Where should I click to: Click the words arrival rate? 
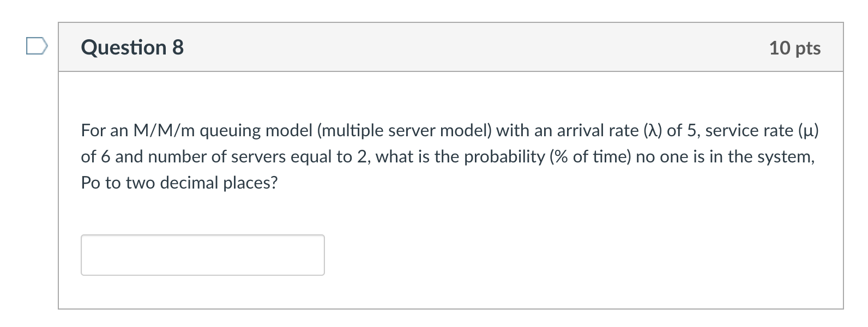coord(598,131)
